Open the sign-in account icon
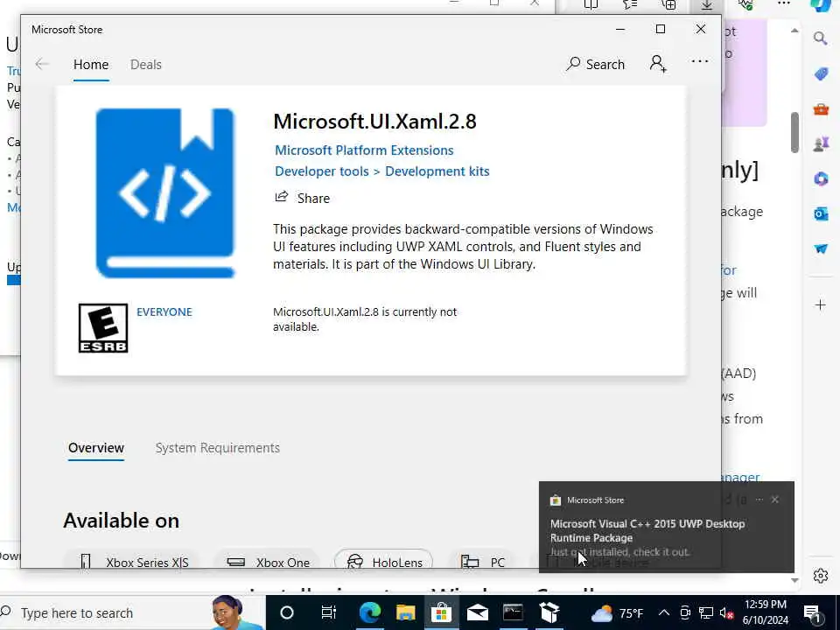840x630 pixels. 658,64
